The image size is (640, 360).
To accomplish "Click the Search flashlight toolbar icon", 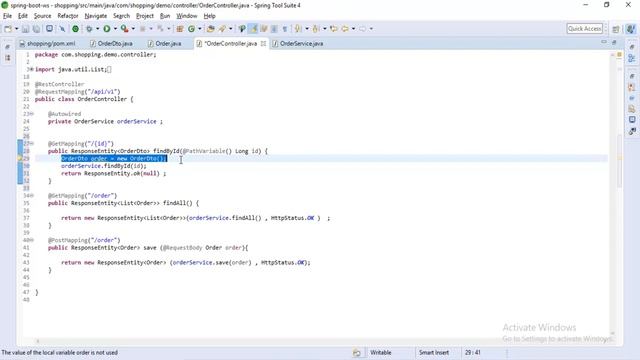I will 223,29.
